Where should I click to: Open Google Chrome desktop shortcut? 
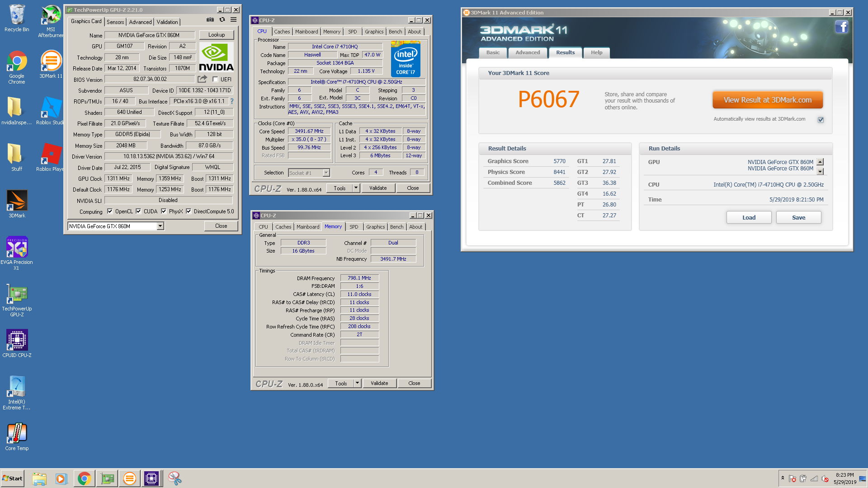coord(17,67)
